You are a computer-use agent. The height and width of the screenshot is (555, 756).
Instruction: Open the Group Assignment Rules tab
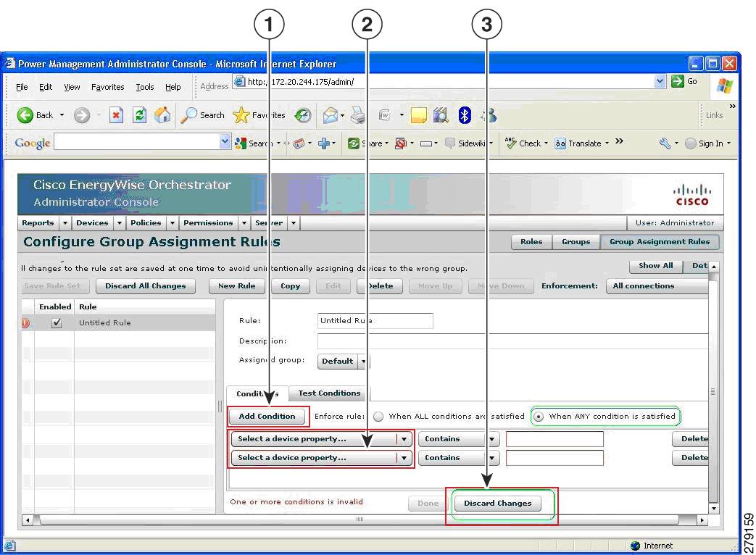[x=660, y=242]
